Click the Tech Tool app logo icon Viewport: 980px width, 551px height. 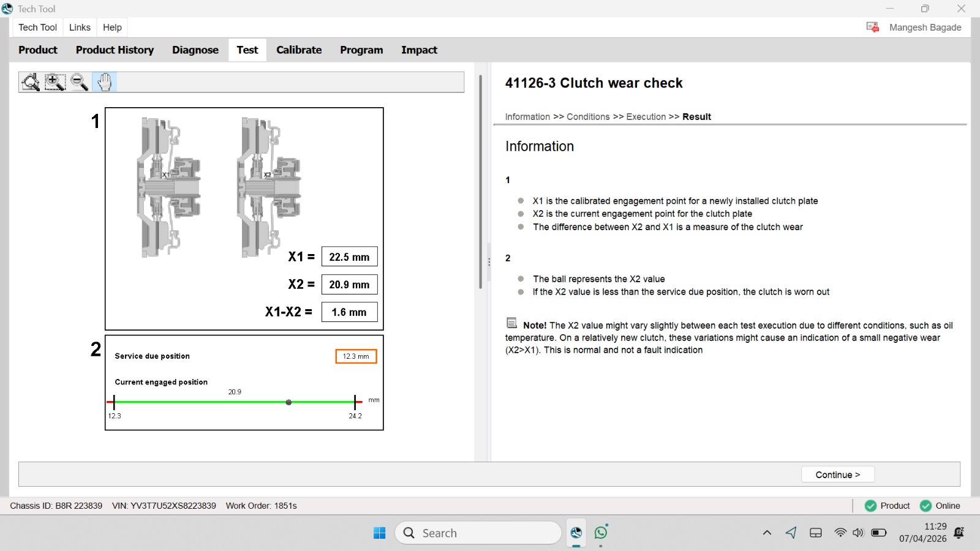pos(7,9)
